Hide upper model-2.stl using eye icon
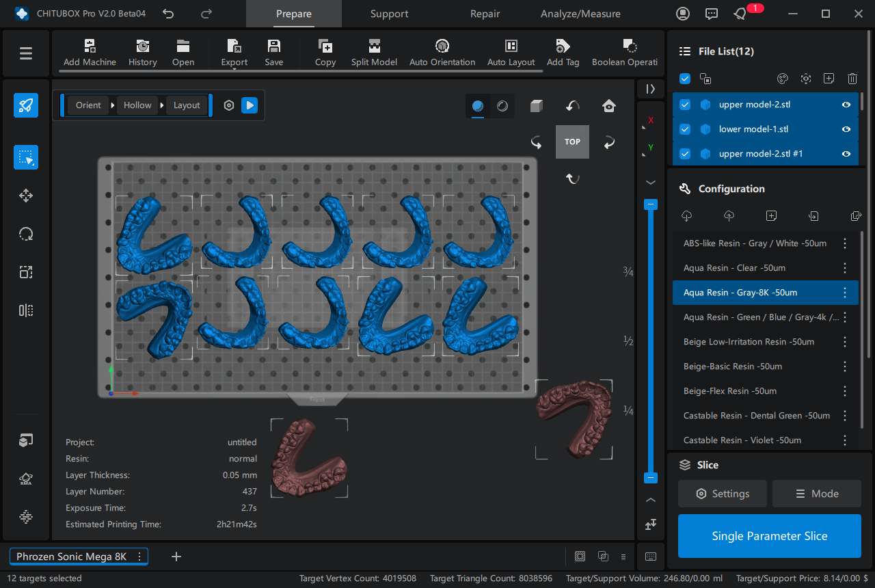 coord(846,105)
